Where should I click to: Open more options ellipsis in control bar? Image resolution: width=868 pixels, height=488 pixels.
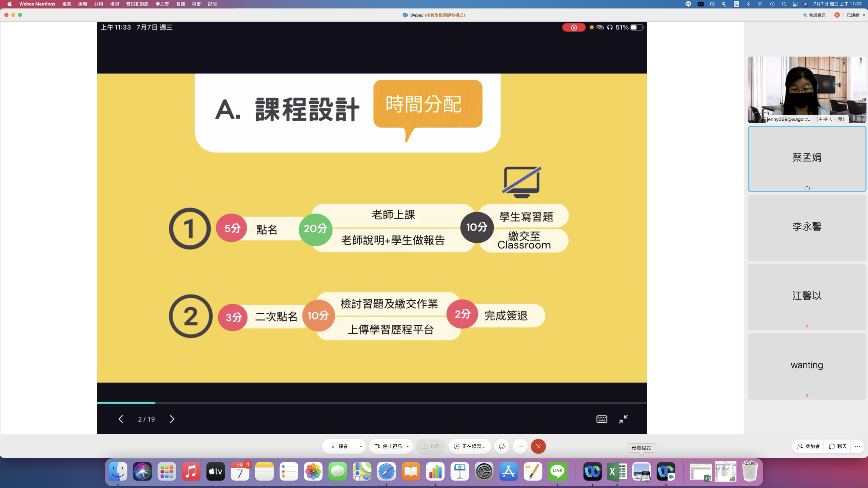coord(520,446)
